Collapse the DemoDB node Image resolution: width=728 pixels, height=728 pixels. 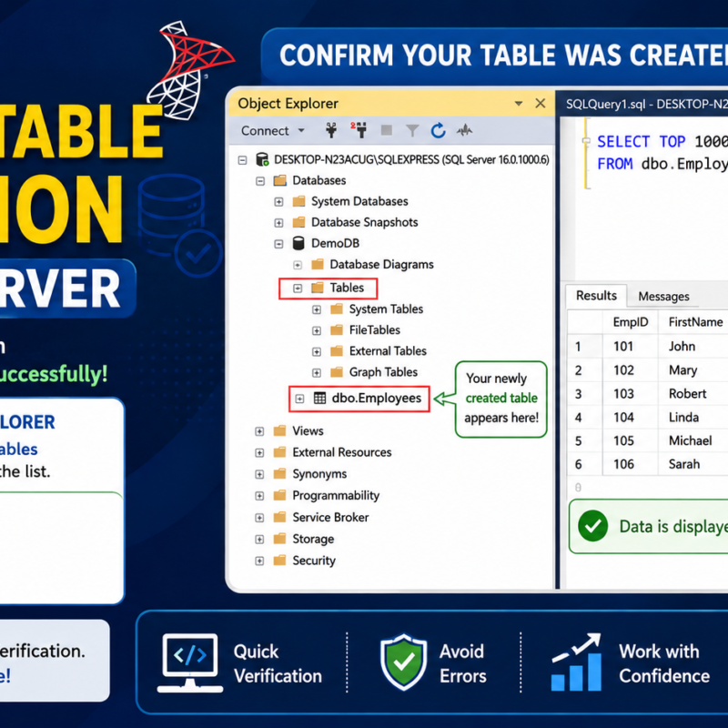278,244
